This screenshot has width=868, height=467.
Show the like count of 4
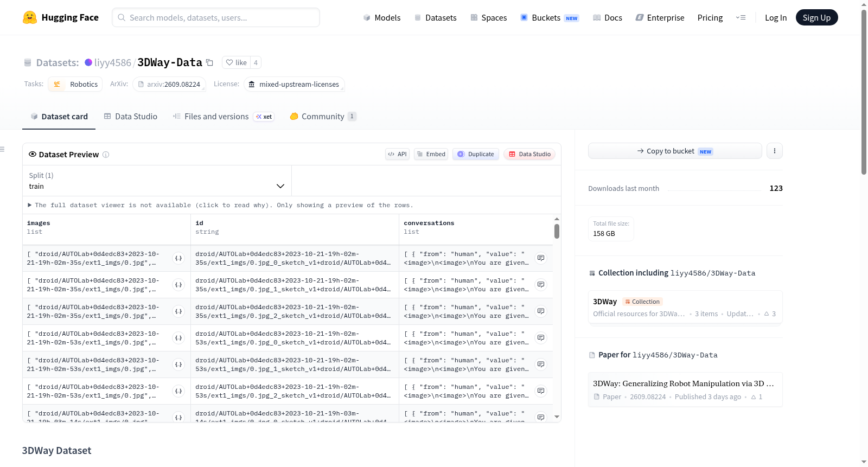coord(256,62)
